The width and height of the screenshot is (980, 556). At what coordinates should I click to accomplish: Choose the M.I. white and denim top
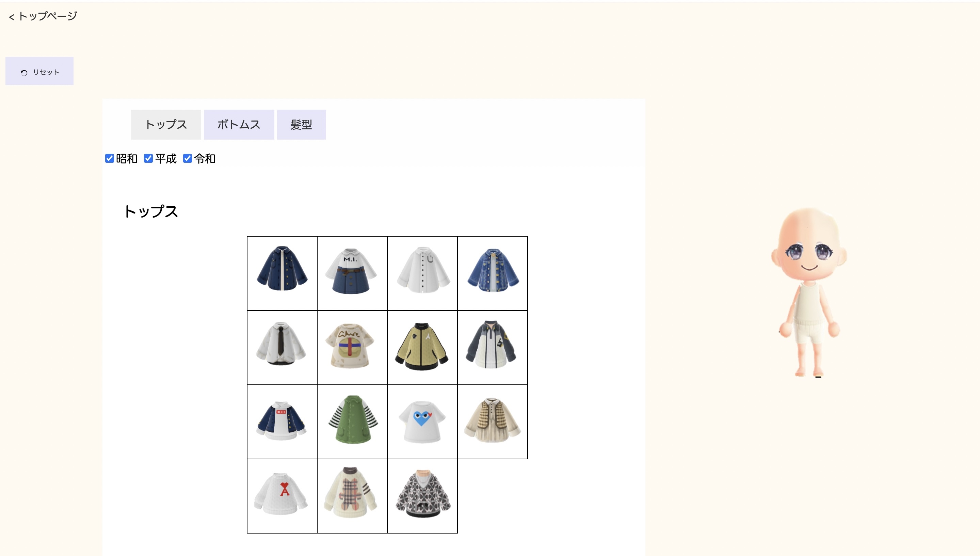352,273
